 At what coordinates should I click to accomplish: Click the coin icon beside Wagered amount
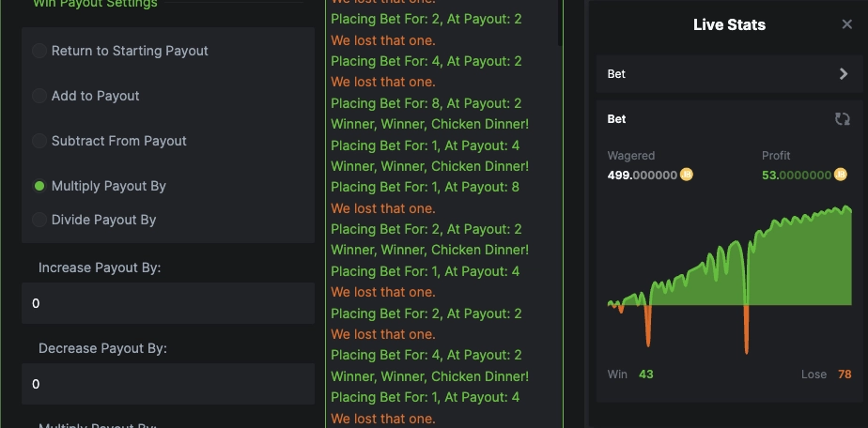(686, 175)
